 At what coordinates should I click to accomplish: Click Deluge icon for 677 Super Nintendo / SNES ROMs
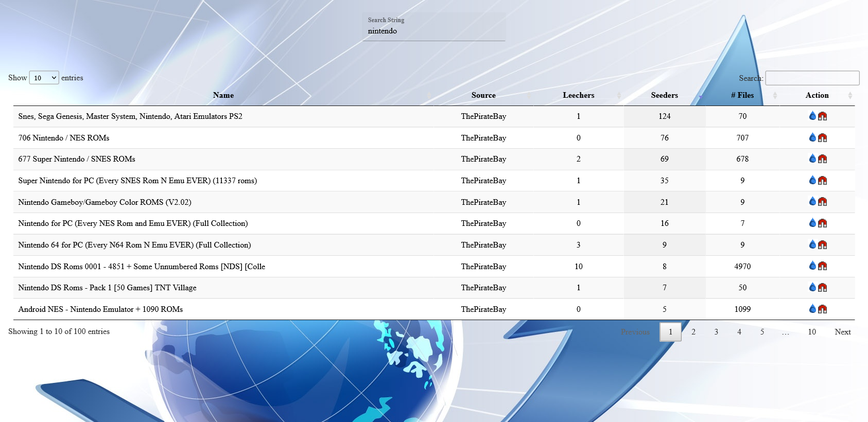click(x=812, y=159)
